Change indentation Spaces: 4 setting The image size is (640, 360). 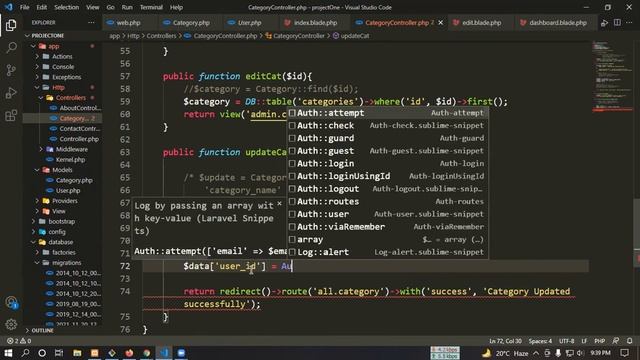coord(540,341)
